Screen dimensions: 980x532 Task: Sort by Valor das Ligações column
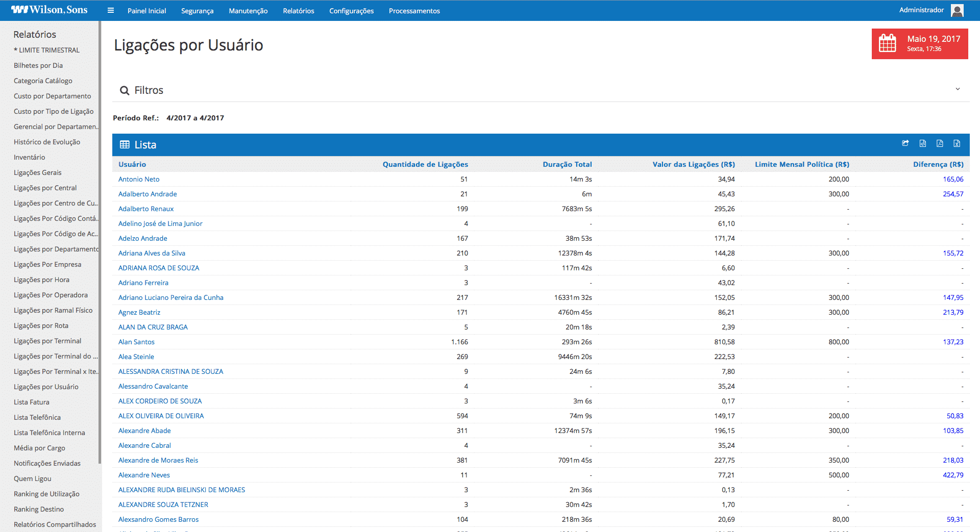693,164
